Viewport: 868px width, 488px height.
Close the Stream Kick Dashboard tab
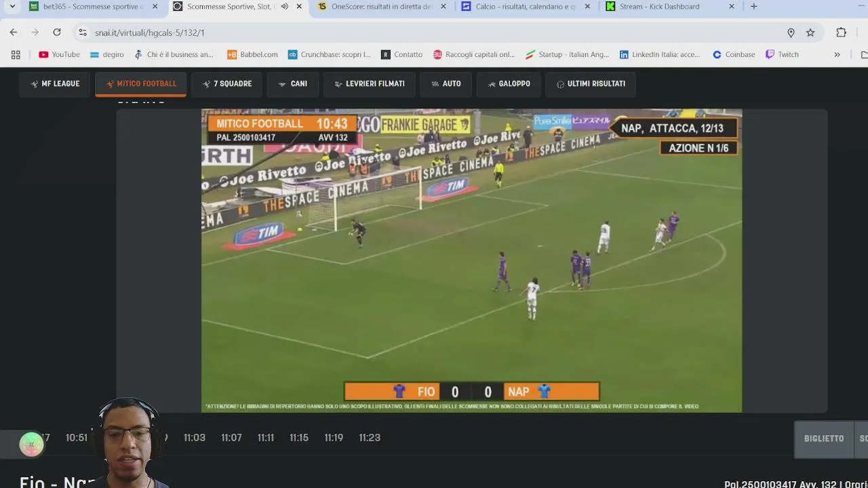click(731, 6)
